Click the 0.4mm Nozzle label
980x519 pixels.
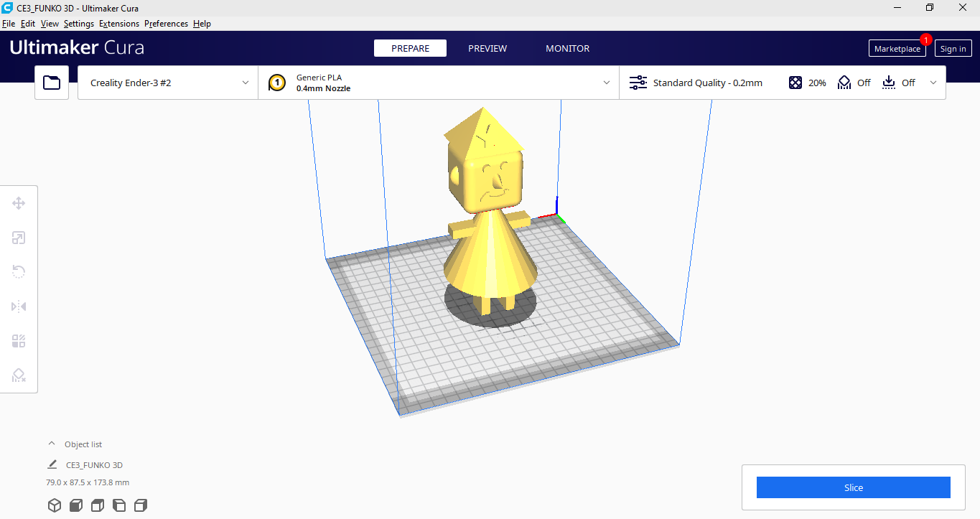(323, 89)
